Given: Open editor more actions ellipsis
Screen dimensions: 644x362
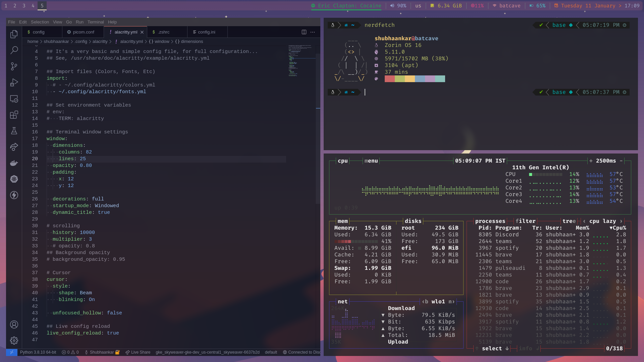Looking at the screenshot, I should [313, 32].
